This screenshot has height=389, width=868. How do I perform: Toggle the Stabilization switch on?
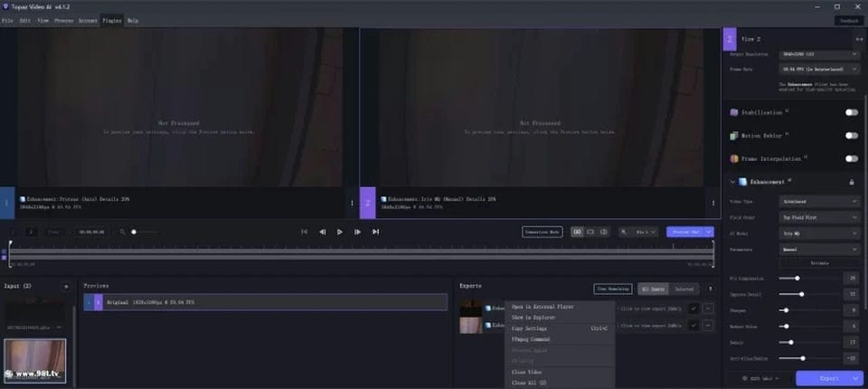(x=852, y=112)
